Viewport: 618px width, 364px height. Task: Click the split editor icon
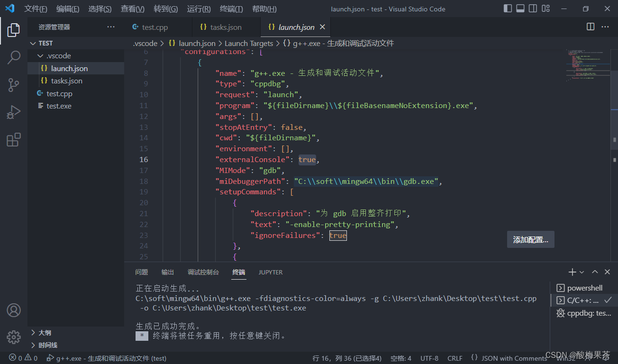[x=591, y=27]
